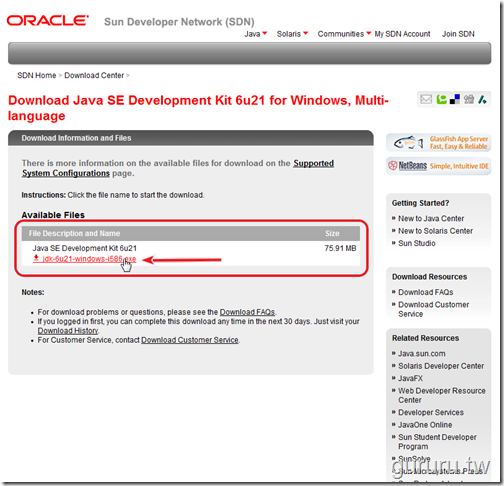Open Solaris Developer Center link

click(x=441, y=366)
